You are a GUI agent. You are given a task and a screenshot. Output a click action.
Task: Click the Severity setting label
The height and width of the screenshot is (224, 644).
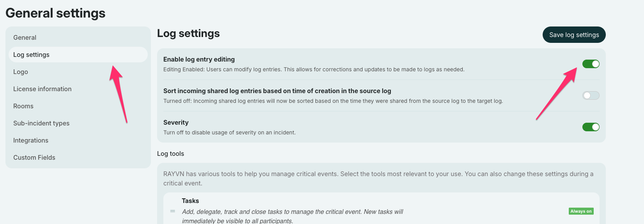click(x=176, y=122)
